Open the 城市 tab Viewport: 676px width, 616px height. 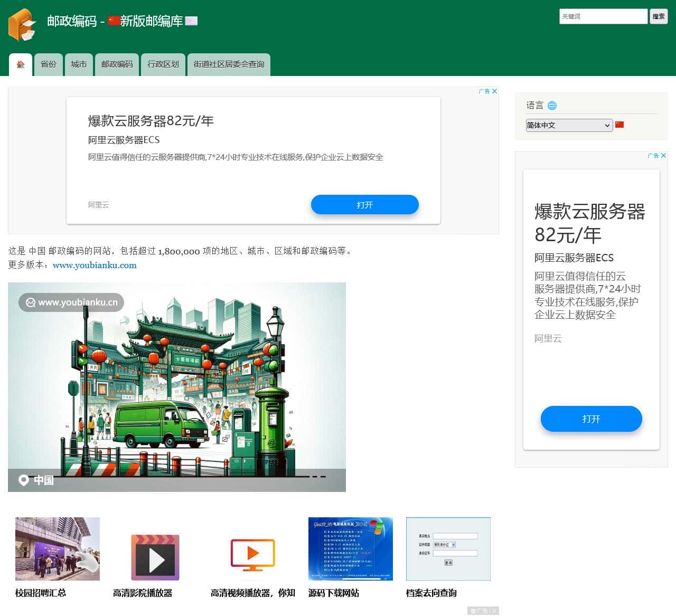point(79,64)
